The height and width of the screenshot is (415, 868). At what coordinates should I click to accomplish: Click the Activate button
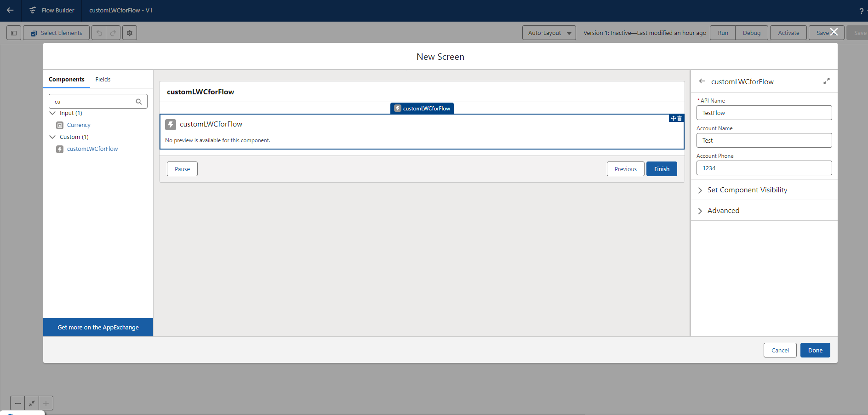pos(788,33)
